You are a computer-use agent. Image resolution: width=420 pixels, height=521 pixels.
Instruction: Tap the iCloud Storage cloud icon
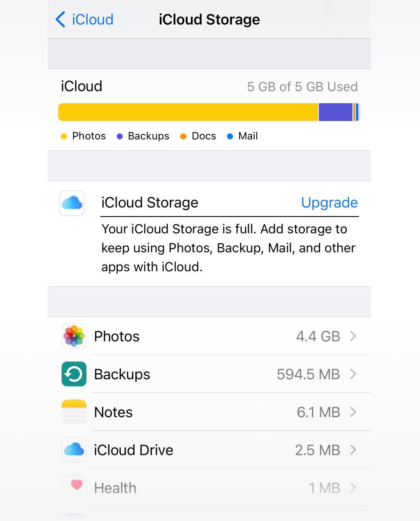pyautogui.click(x=72, y=203)
